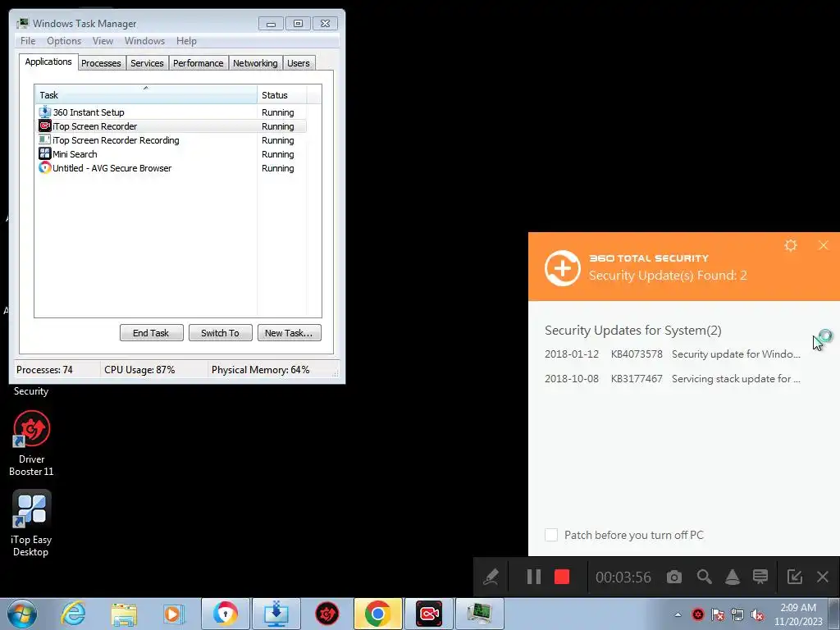The image size is (840, 630).
Task: Click the magnifier zoom icon in recorder bar
Action: [704, 577]
